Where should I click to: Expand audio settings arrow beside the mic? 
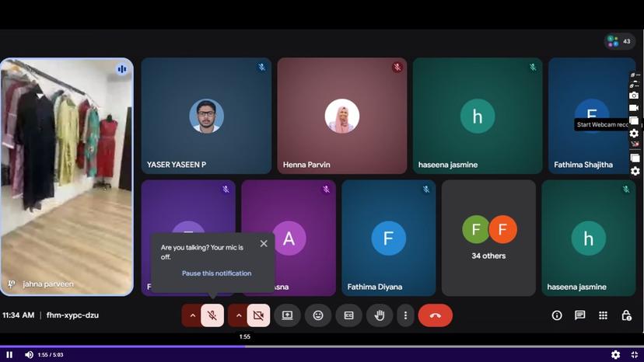pyautogui.click(x=192, y=315)
